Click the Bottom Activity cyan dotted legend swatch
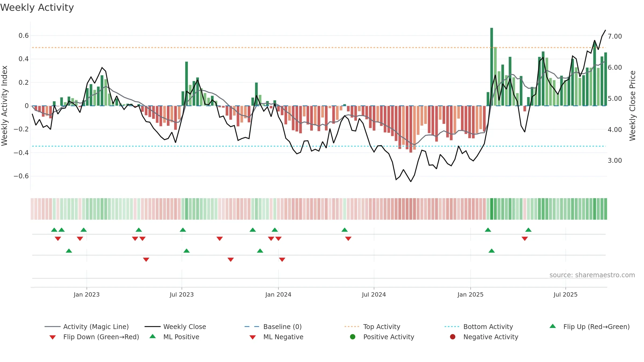Screen dimensions: 644x362 tap(452, 327)
